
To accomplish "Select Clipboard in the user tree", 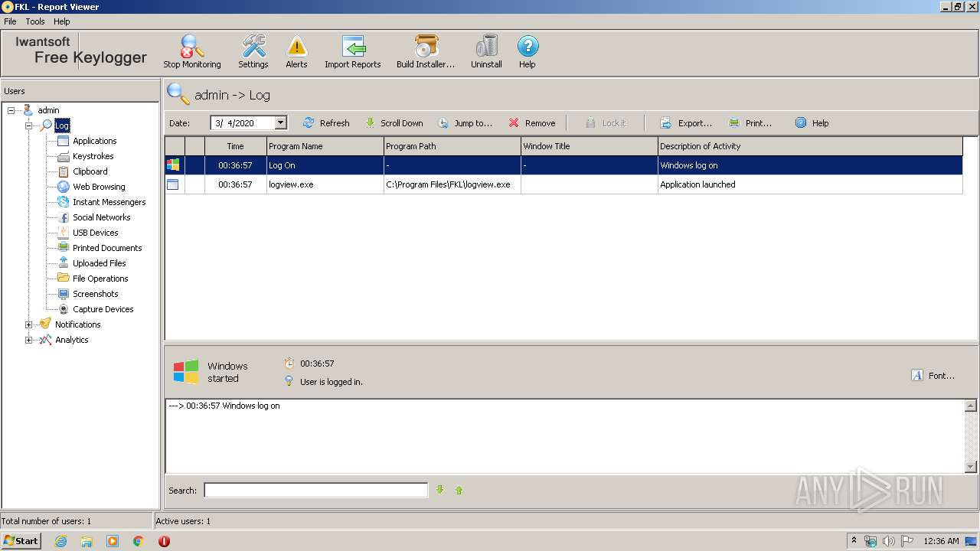I will pos(90,171).
